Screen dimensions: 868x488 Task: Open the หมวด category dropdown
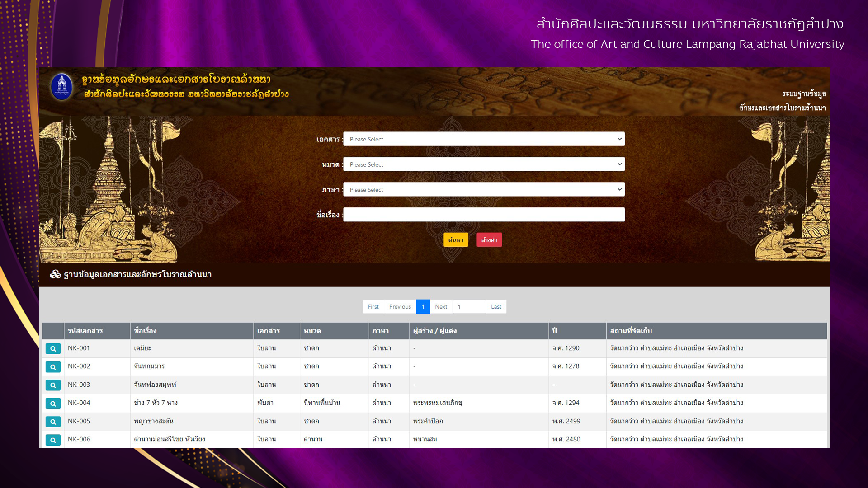pos(484,164)
